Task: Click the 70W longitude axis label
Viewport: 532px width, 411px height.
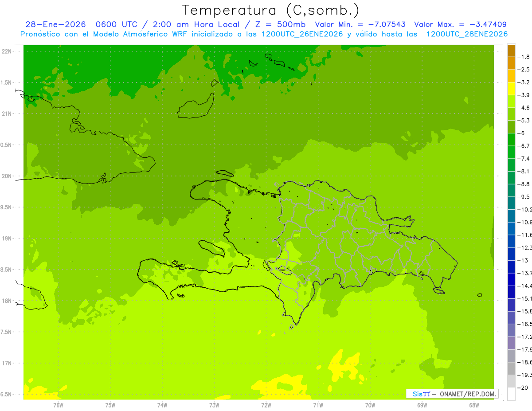Action: tap(370, 405)
